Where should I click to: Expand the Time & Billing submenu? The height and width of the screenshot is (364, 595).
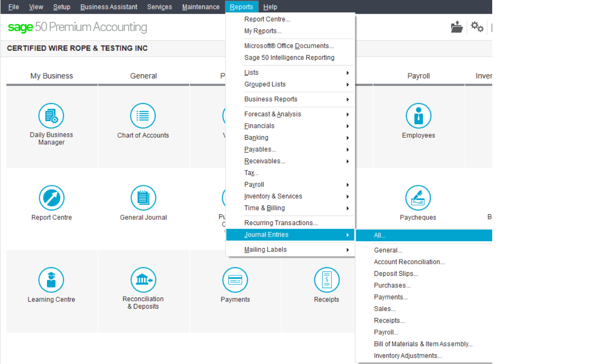[x=290, y=208]
